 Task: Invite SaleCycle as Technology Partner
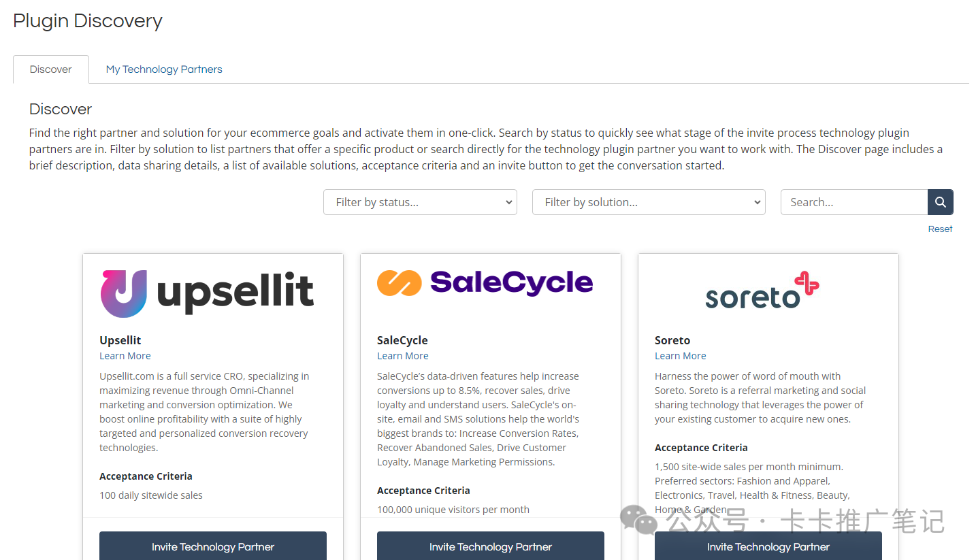491,546
